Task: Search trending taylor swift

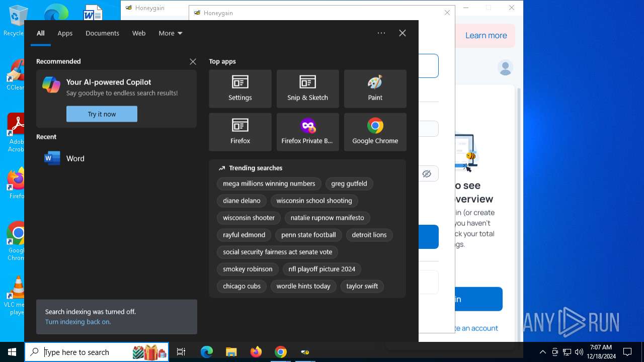Action: [x=362, y=286]
